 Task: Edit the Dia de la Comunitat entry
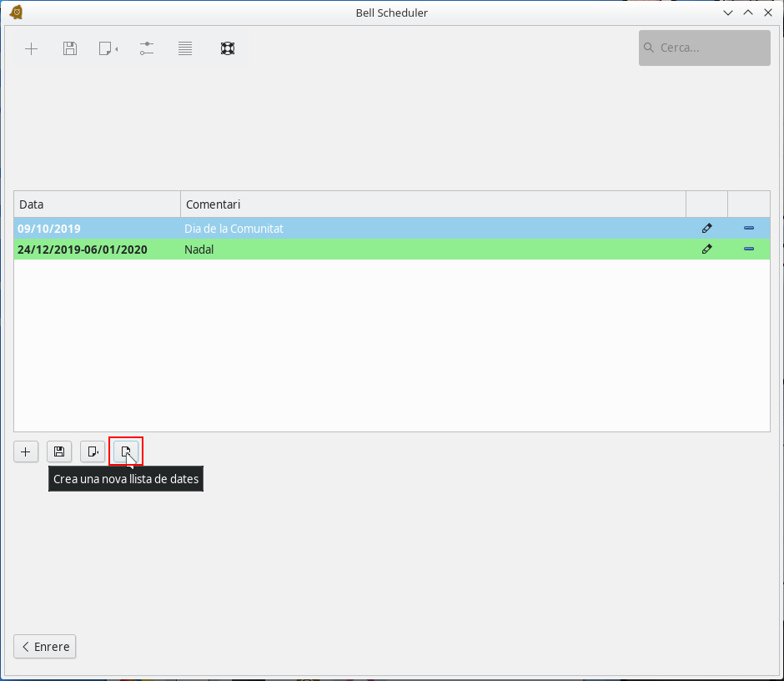tap(706, 228)
